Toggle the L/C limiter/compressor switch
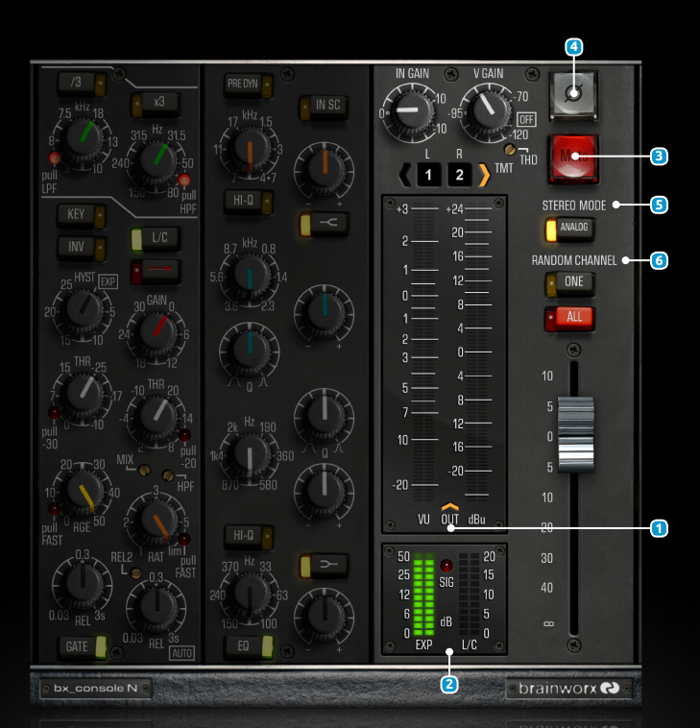 [x=156, y=238]
